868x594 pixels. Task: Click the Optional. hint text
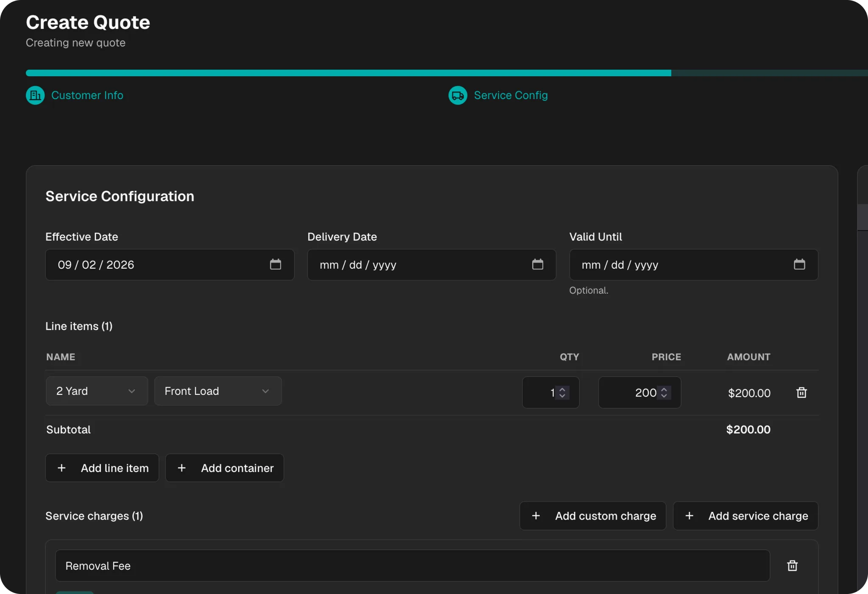588,291
